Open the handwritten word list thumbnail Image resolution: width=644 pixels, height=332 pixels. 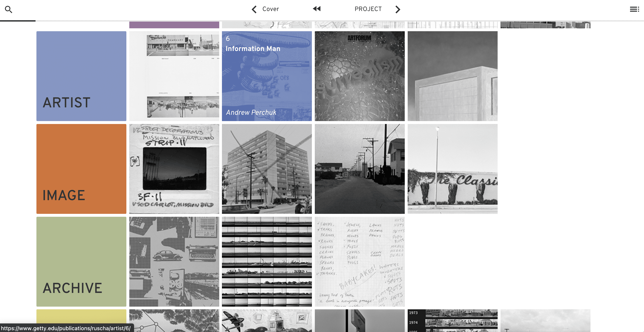360,261
